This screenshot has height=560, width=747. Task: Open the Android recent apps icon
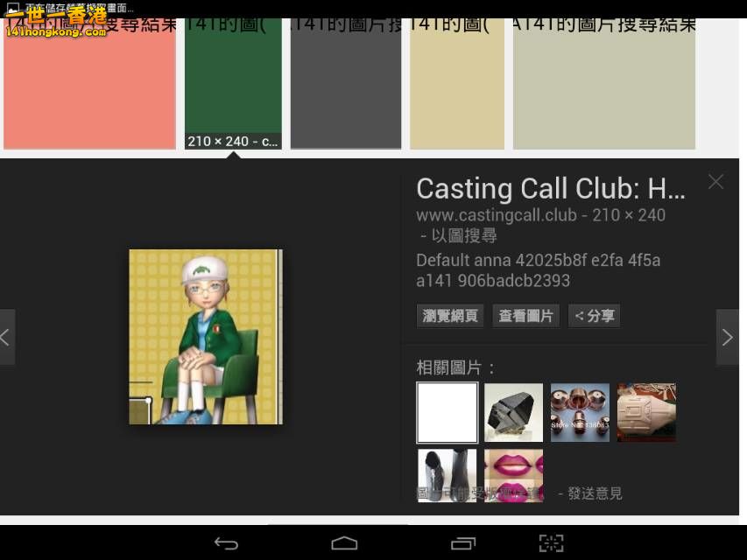[x=463, y=543]
